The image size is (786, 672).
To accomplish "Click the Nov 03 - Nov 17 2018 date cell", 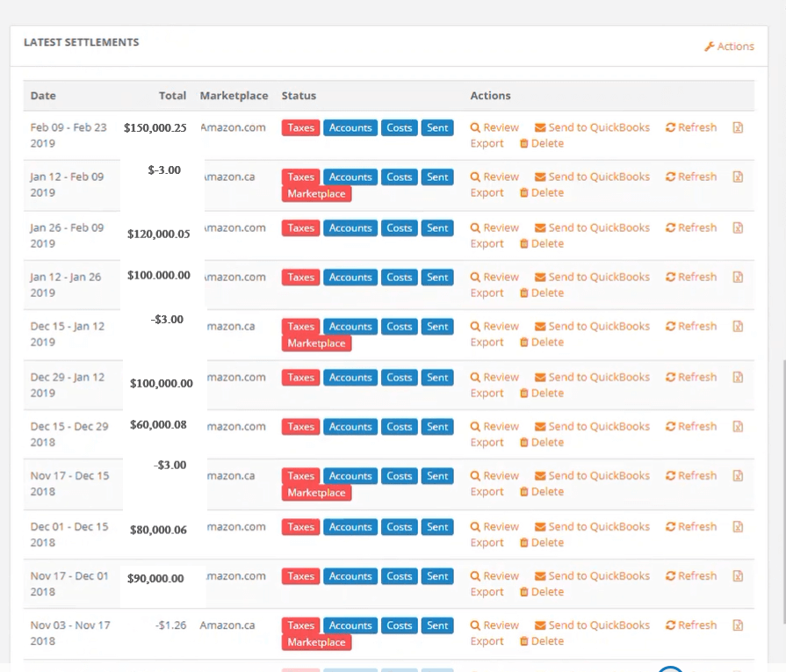I will [x=70, y=632].
